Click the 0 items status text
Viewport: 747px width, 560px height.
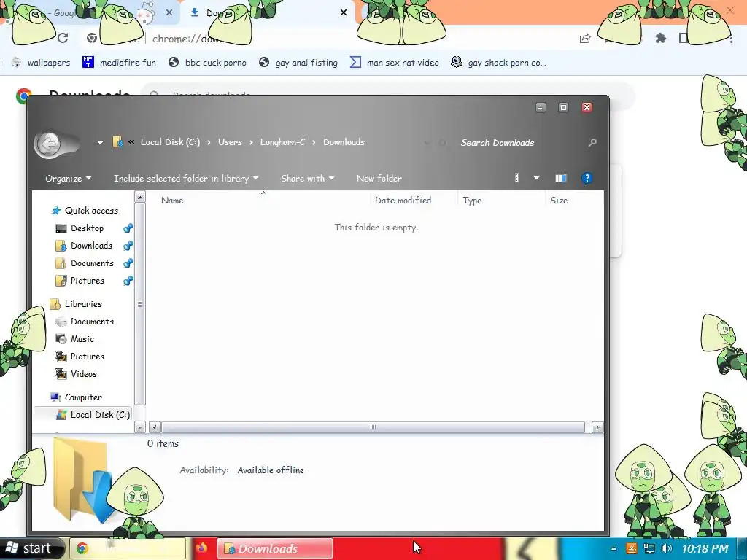[x=163, y=443]
